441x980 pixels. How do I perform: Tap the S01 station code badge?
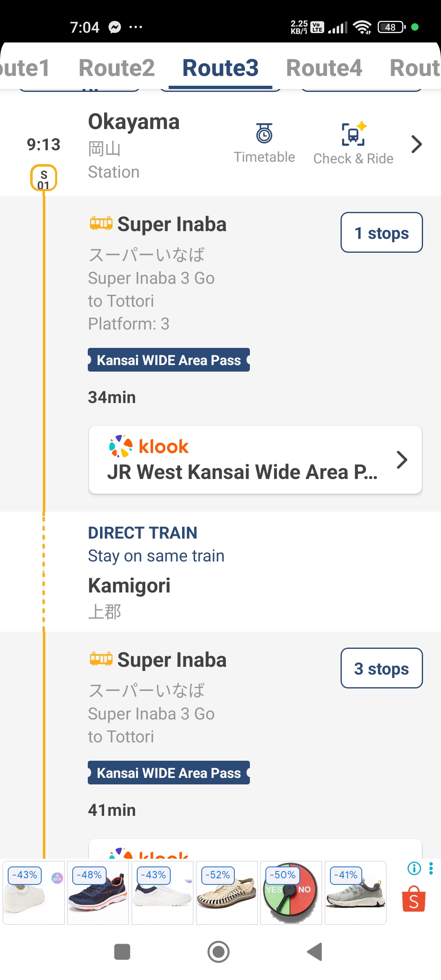click(x=44, y=178)
